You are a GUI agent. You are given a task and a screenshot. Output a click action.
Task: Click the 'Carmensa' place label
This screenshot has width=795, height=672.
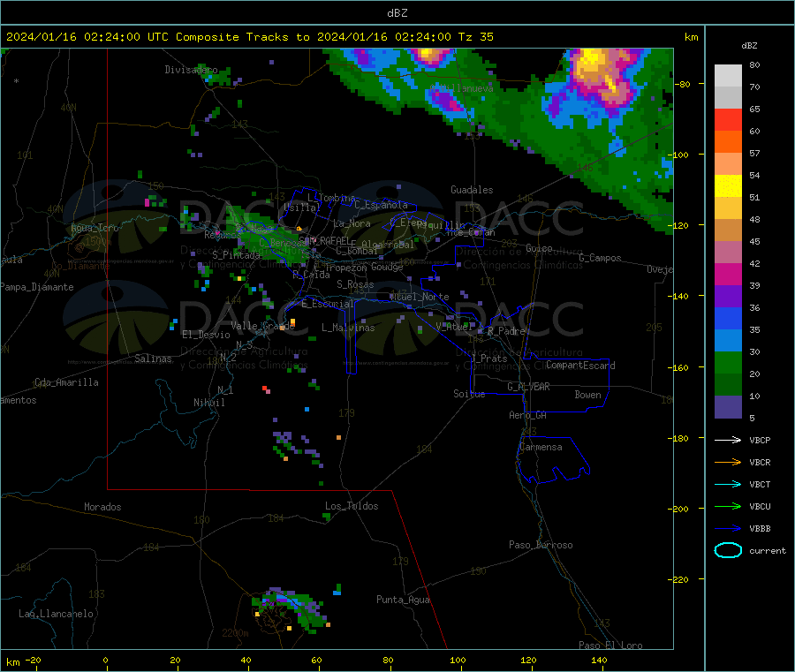pos(541,447)
